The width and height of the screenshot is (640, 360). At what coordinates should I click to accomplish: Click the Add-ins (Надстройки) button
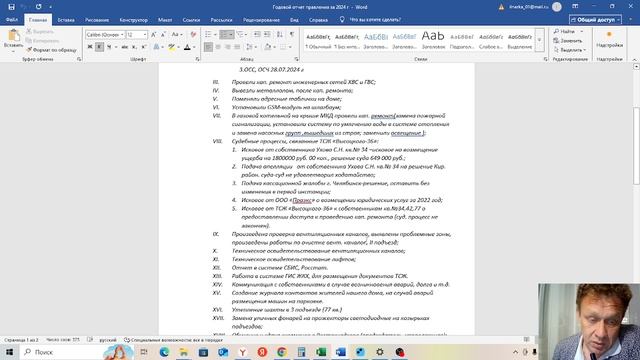tap(609, 40)
